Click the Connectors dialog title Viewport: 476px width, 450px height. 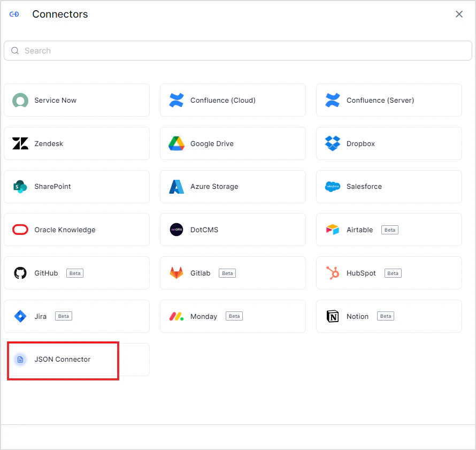tap(60, 14)
